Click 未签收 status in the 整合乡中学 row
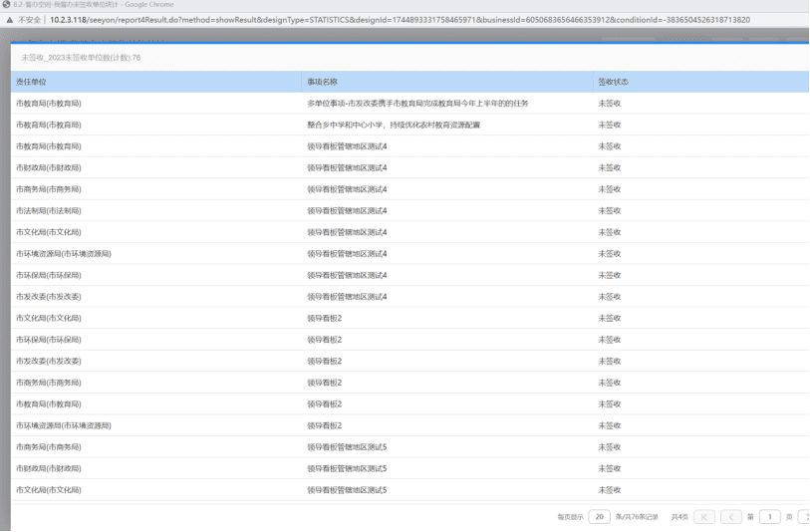 (610, 125)
